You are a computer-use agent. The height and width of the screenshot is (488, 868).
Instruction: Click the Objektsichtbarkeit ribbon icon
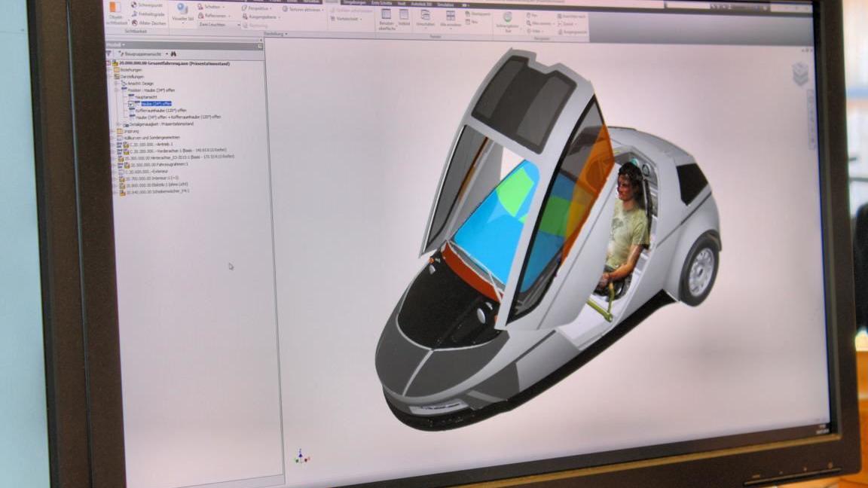pyautogui.click(x=115, y=10)
